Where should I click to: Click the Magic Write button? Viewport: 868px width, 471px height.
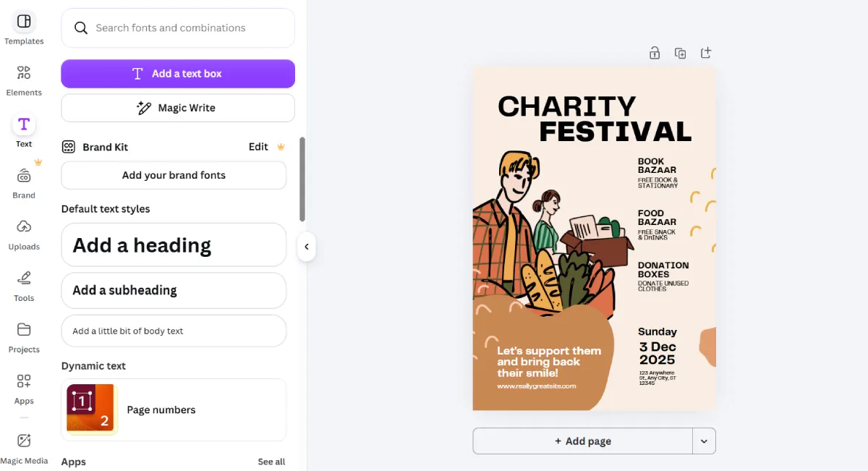[x=178, y=108]
